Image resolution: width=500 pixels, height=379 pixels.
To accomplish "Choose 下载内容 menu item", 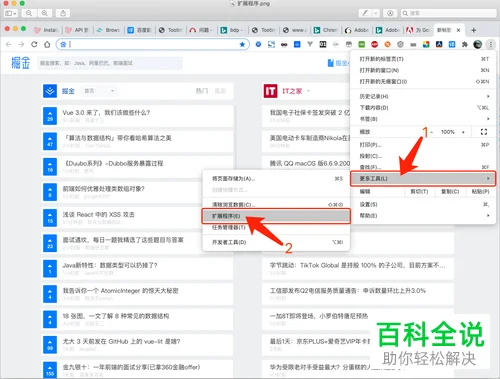I will pyautogui.click(x=423, y=108).
